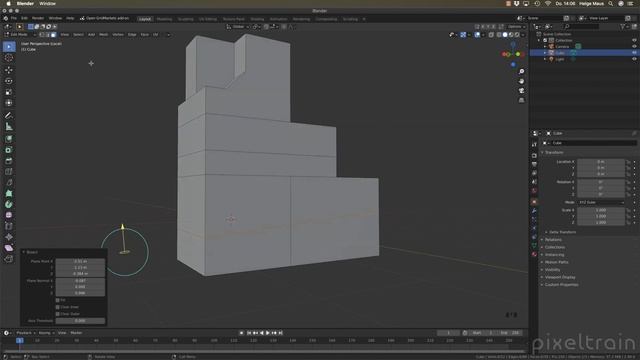The width and height of the screenshot is (640, 360).
Task: Enable face select mode
Action: 53,35
